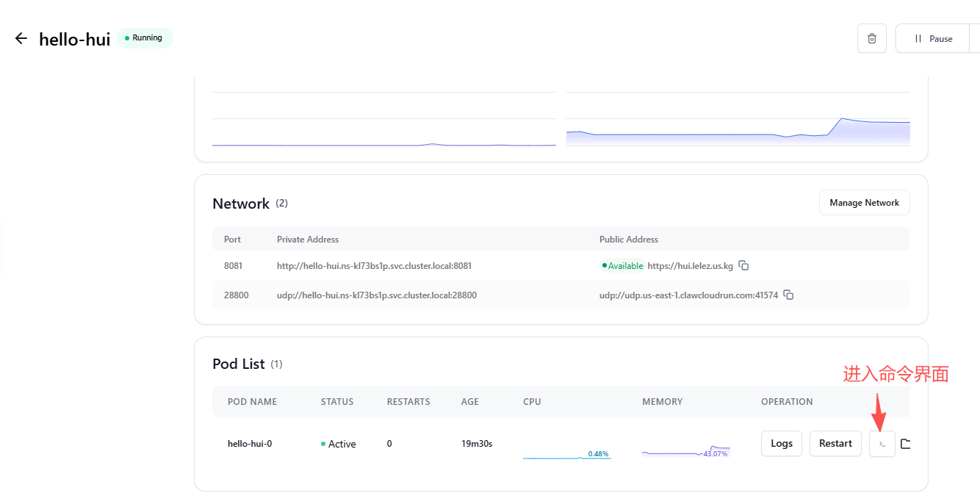Click the Manage Network button

coord(864,203)
